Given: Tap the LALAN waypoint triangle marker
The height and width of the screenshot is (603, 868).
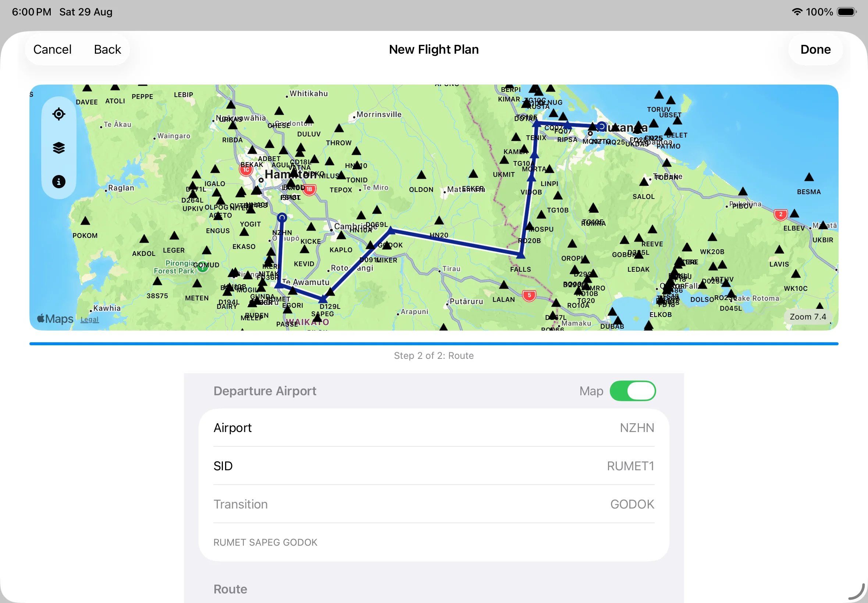Looking at the screenshot, I should (504, 285).
